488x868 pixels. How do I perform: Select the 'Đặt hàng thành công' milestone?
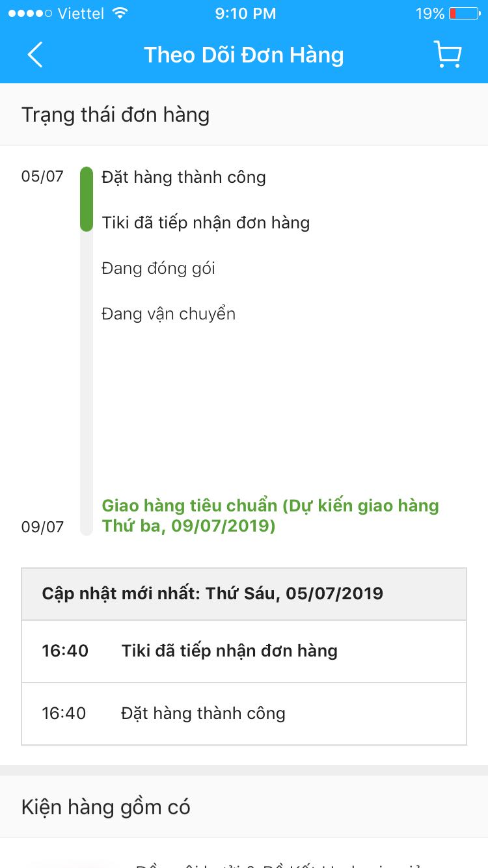coord(183,177)
